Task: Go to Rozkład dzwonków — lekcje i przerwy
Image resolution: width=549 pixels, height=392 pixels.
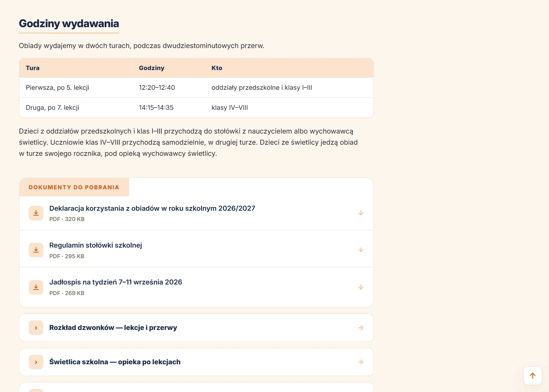Action: [196, 328]
